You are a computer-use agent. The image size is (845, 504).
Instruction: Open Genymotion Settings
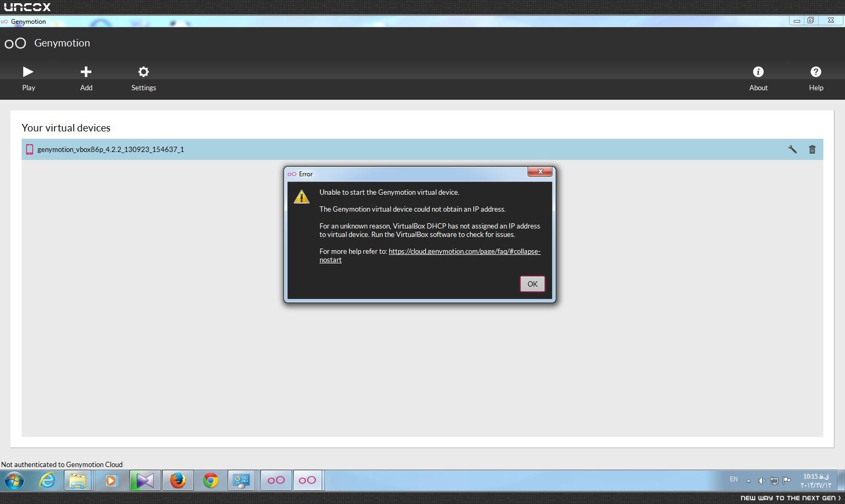(144, 79)
